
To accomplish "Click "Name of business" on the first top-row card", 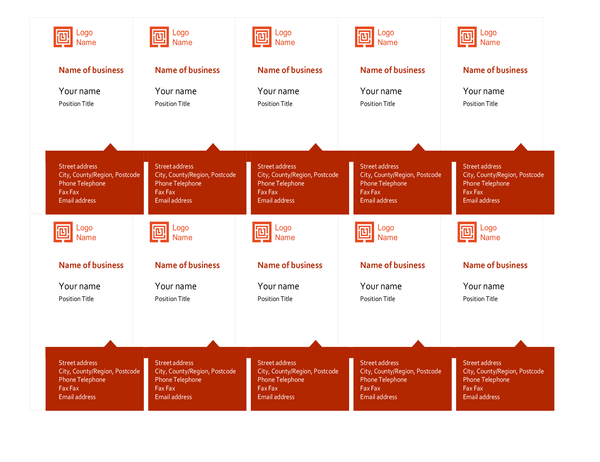I will [91, 70].
